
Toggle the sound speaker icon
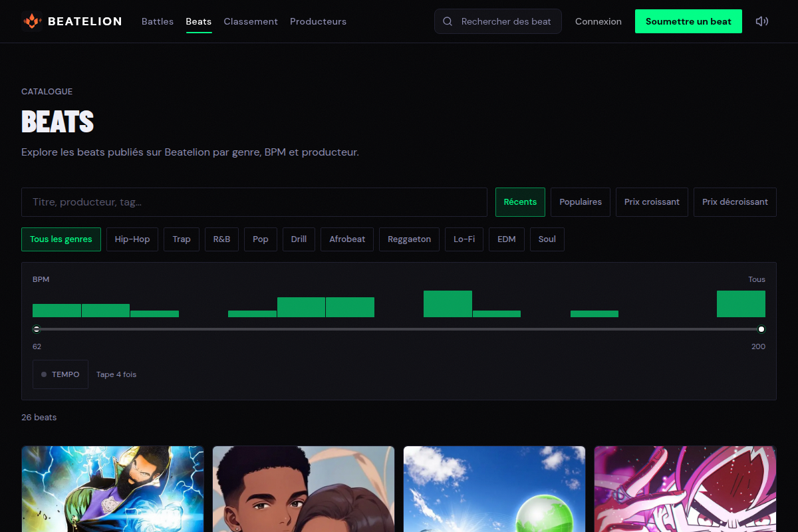click(762, 21)
